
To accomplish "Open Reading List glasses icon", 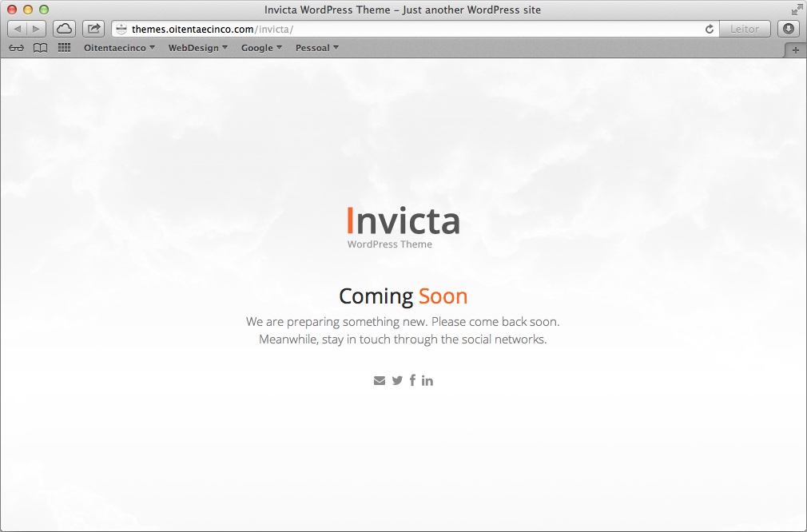I will point(16,48).
